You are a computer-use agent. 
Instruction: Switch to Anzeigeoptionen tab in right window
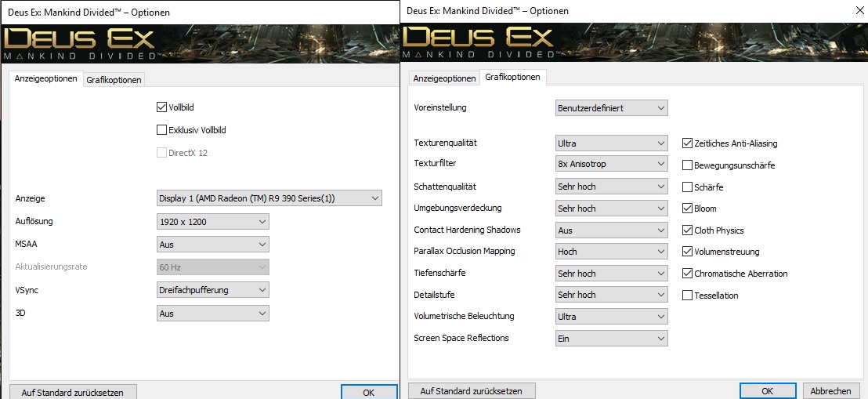click(x=444, y=78)
